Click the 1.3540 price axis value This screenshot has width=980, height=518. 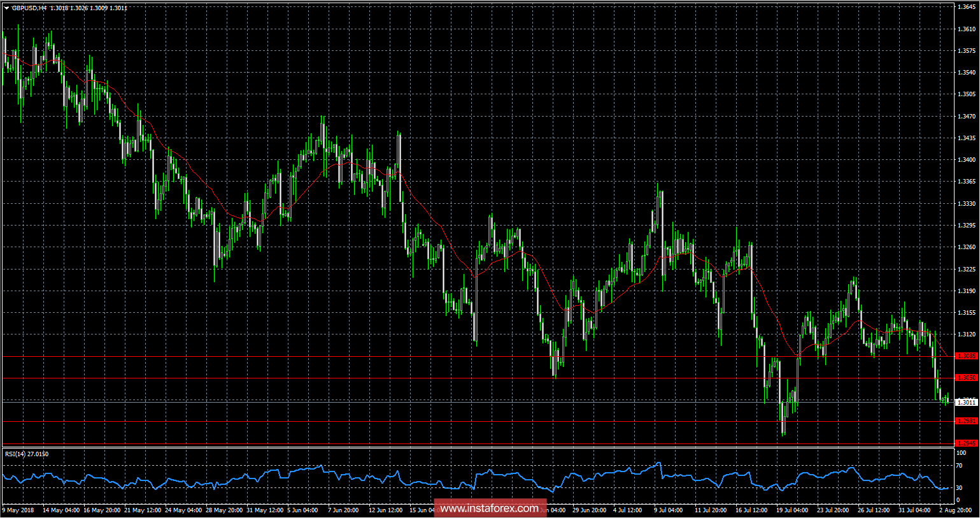(967, 73)
